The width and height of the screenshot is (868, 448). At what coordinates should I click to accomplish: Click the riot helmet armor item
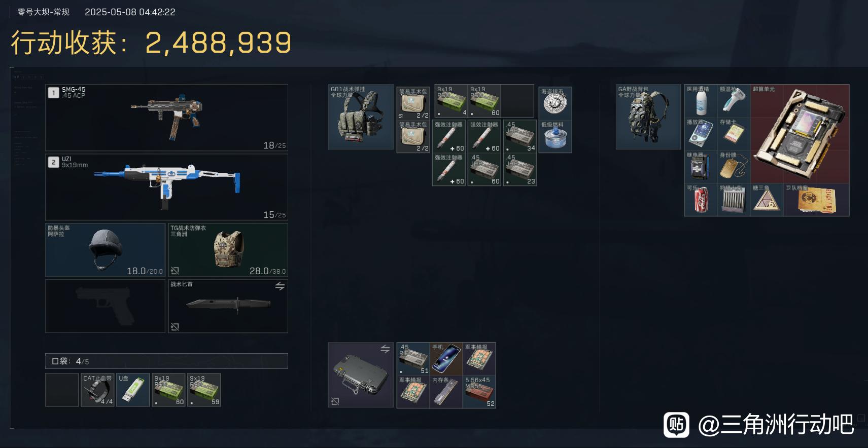pyautogui.click(x=106, y=250)
